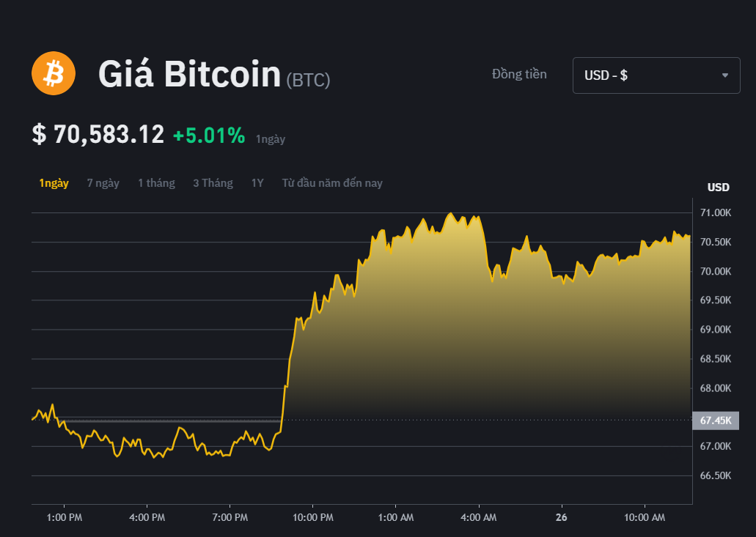Select the 1 tháng chart range

click(x=156, y=182)
